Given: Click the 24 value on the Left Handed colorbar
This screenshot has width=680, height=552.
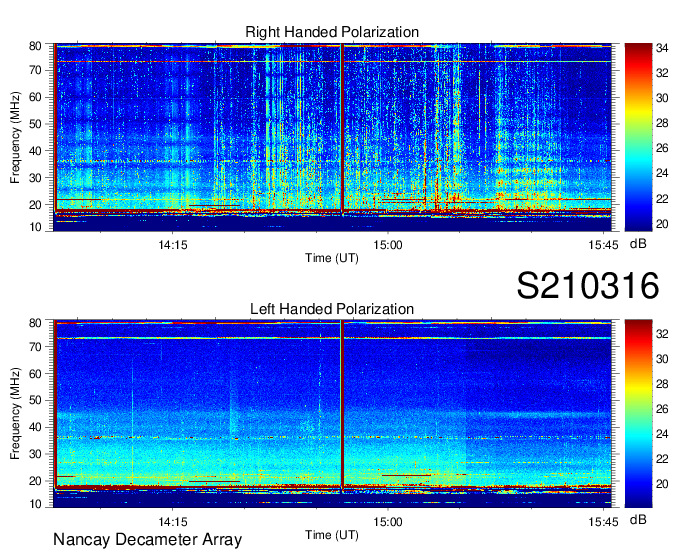Looking at the screenshot, I should click(x=662, y=434).
